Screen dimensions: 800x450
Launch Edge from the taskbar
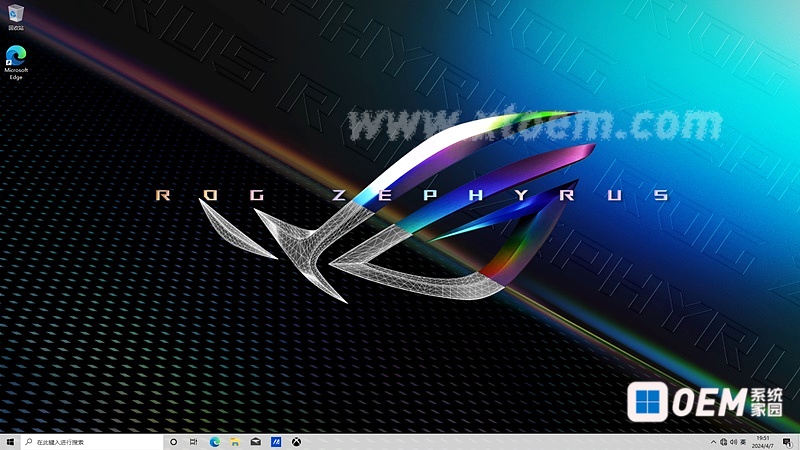(x=214, y=442)
